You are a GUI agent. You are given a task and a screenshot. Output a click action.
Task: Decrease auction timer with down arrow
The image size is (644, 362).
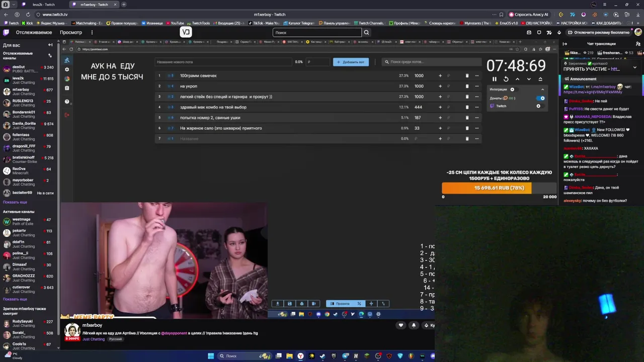(x=529, y=79)
